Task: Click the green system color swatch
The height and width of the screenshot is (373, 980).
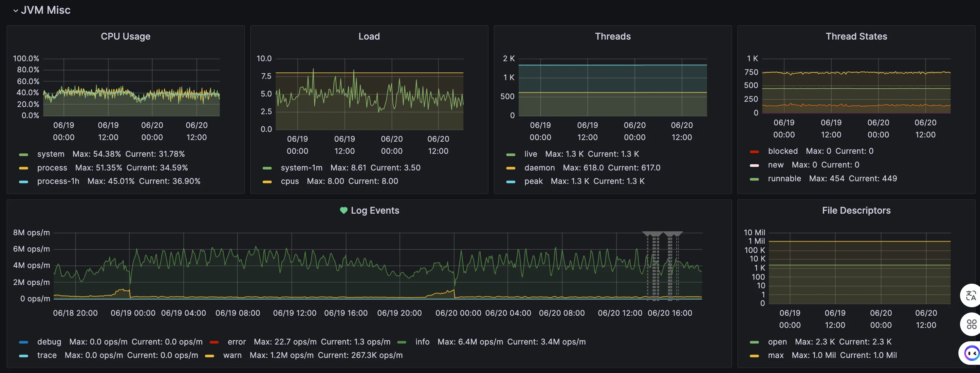Action: (24, 155)
